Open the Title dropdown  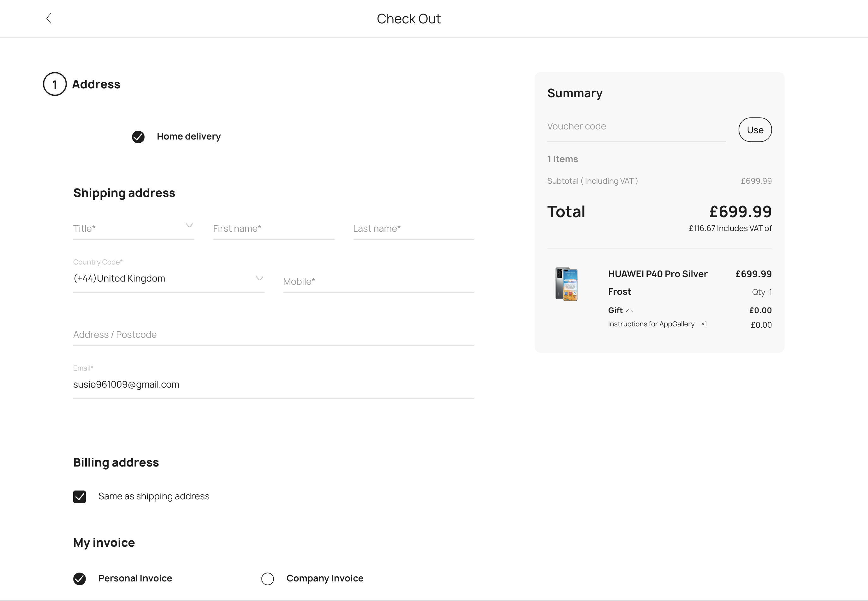click(134, 228)
